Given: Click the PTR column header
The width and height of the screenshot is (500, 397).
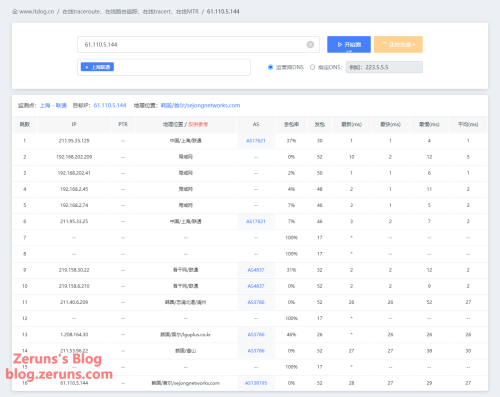Looking at the screenshot, I should pyautogui.click(x=123, y=124).
